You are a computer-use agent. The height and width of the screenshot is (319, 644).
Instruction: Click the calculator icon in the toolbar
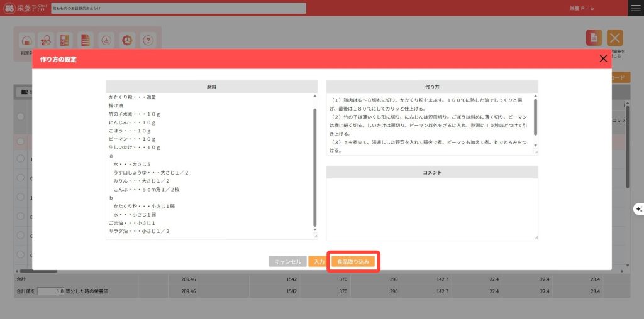pyautogui.click(x=65, y=40)
